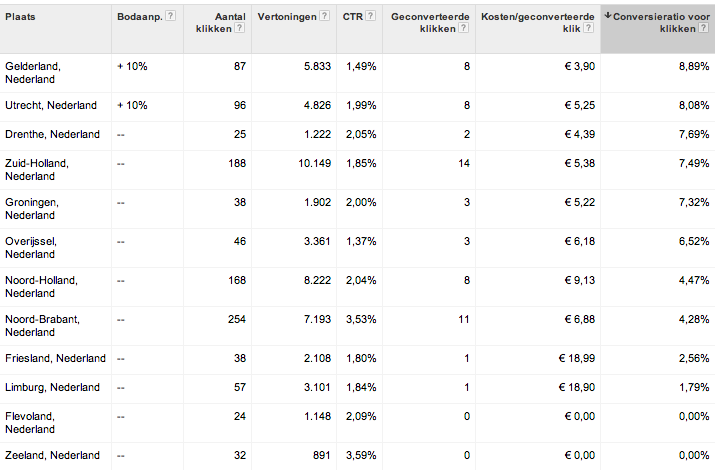Click help icon next to Bodaanp.
Screen dimensions: 715x470
click(170, 16)
